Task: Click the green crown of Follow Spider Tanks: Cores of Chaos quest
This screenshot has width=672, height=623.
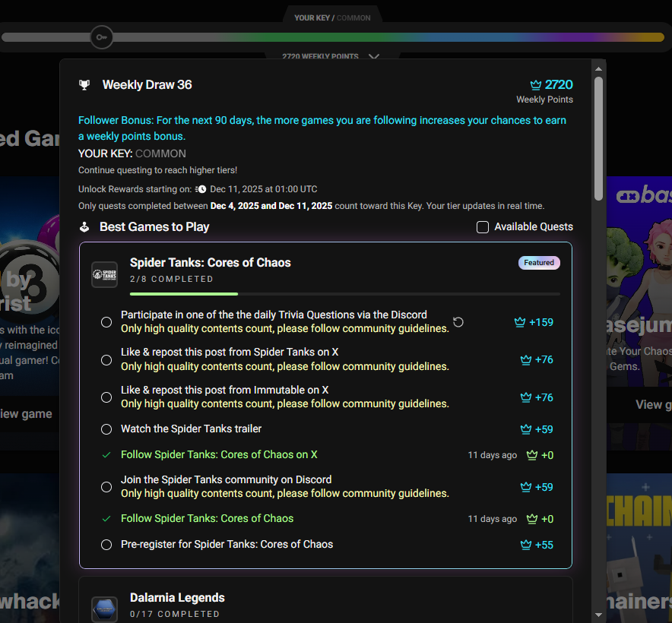Action: (532, 519)
